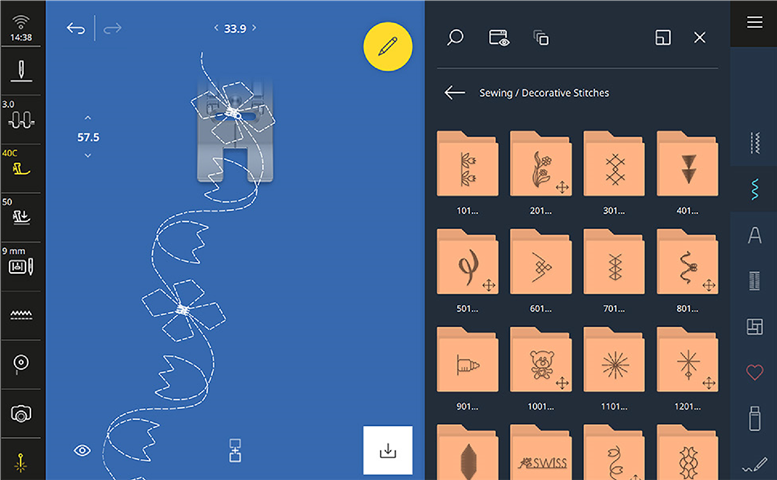Viewport: 777px width, 480px height.
Task: Select practical stitches tab in right sidebar
Action: pyautogui.click(x=754, y=143)
